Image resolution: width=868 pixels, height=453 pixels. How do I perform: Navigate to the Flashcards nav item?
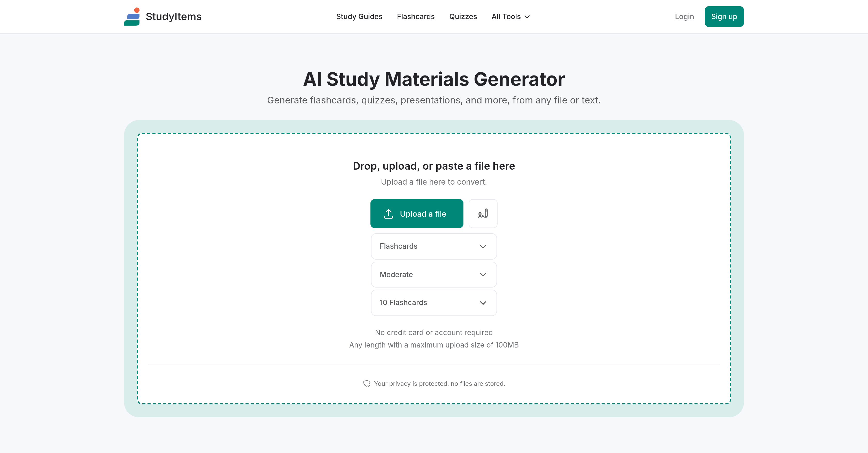tap(415, 16)
